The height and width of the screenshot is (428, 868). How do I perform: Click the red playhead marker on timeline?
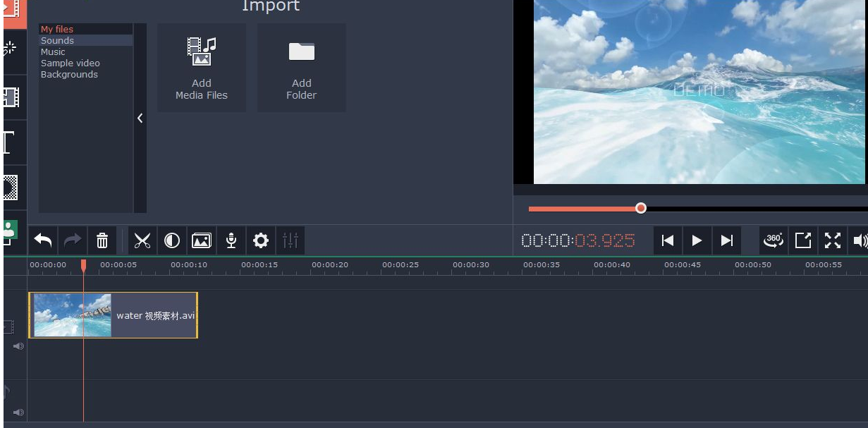coord(83,266)
